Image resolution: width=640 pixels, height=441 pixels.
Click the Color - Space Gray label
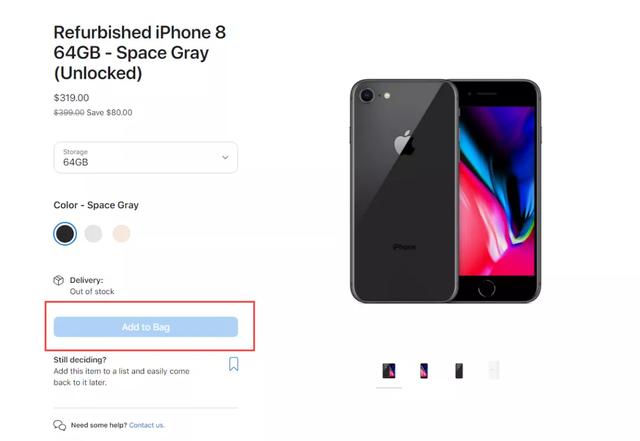(96, 205)
